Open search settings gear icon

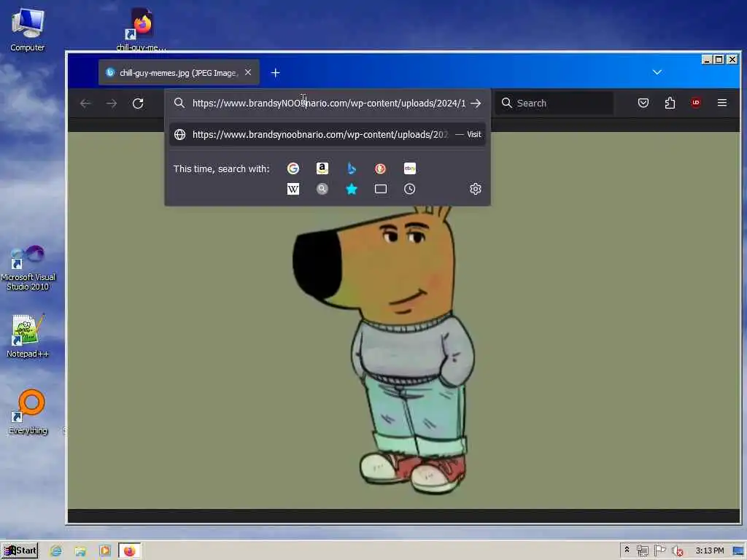pyautogui.click(x=475, y=189)
